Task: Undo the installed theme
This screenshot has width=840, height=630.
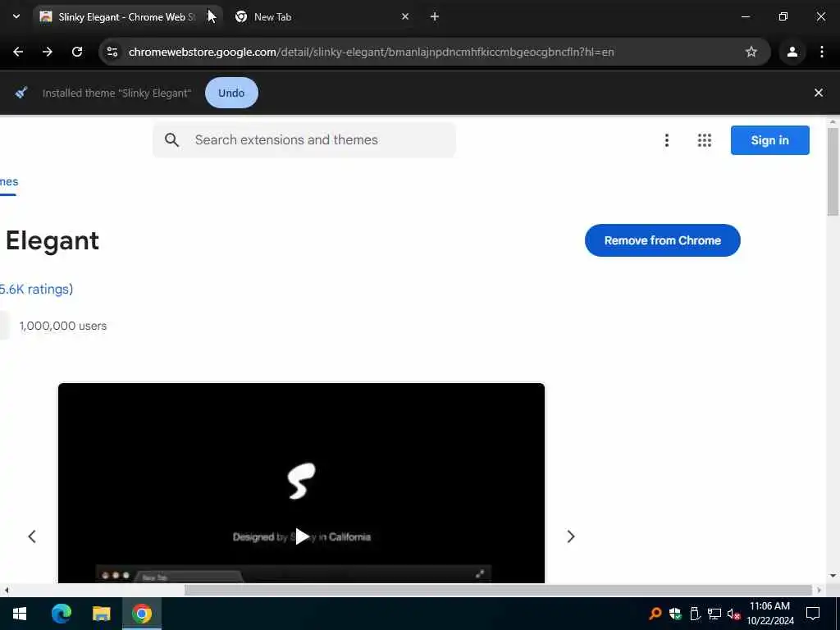Action: tap(231, 93)
